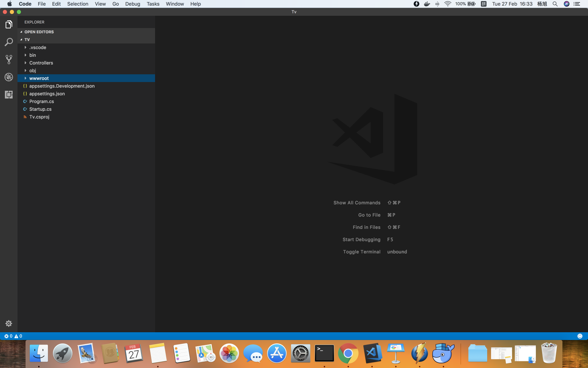Viewport: 588px width, 368px height.
Task: Open the Manage gear menu
Action: [x=9, y=323]
